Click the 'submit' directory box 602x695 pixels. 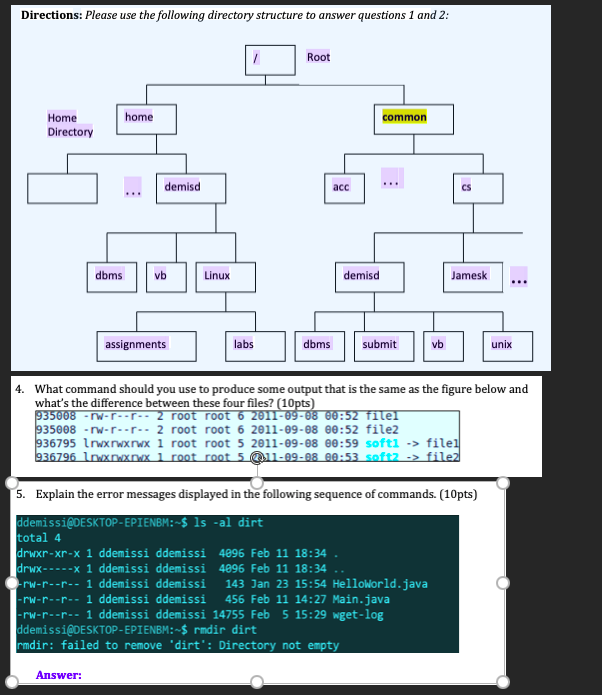[x=384, y=346]
